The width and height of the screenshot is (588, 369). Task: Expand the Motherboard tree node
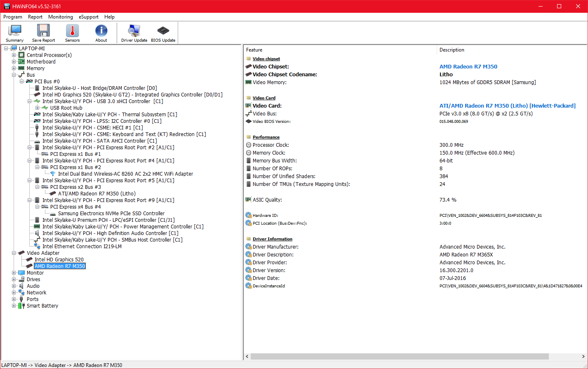tap(14, 61)
